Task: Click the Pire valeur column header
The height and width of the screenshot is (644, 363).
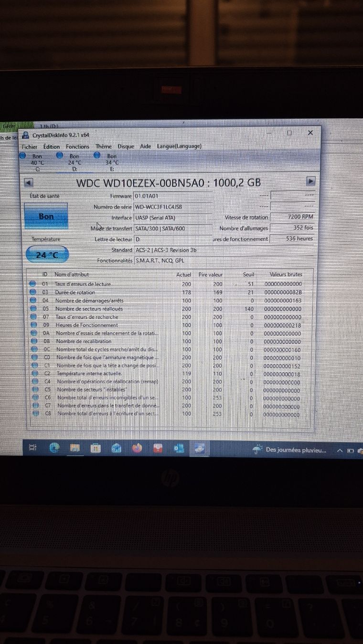Action: coord(210,275)
